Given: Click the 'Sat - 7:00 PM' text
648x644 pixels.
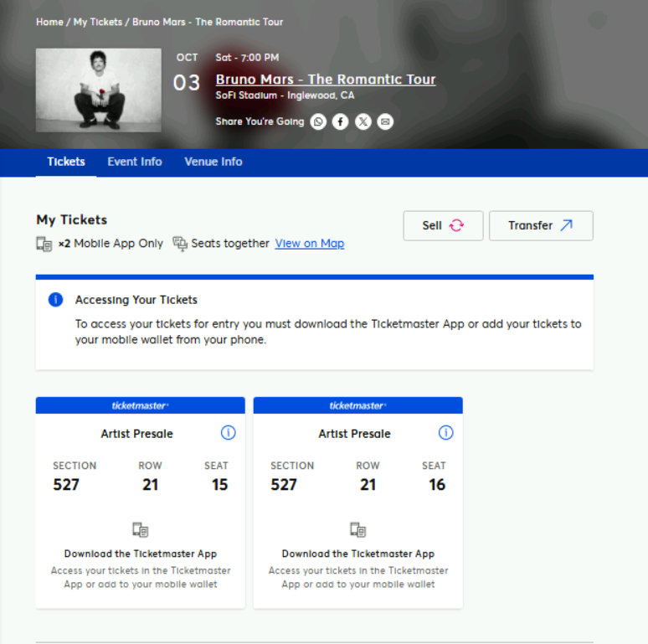Looking at the screenshot, I should (247, 58).
